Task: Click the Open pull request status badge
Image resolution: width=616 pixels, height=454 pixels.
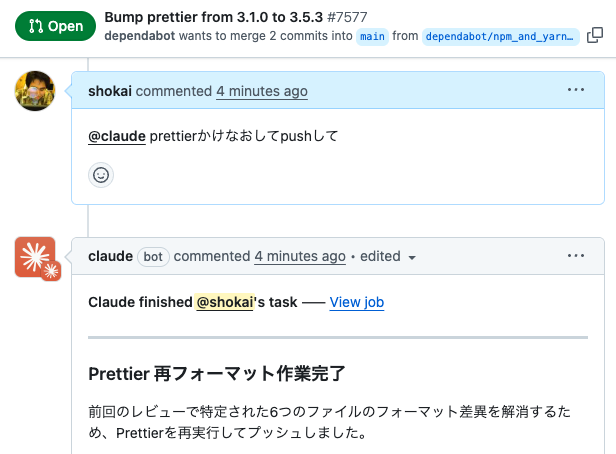Action: (55, 26)
